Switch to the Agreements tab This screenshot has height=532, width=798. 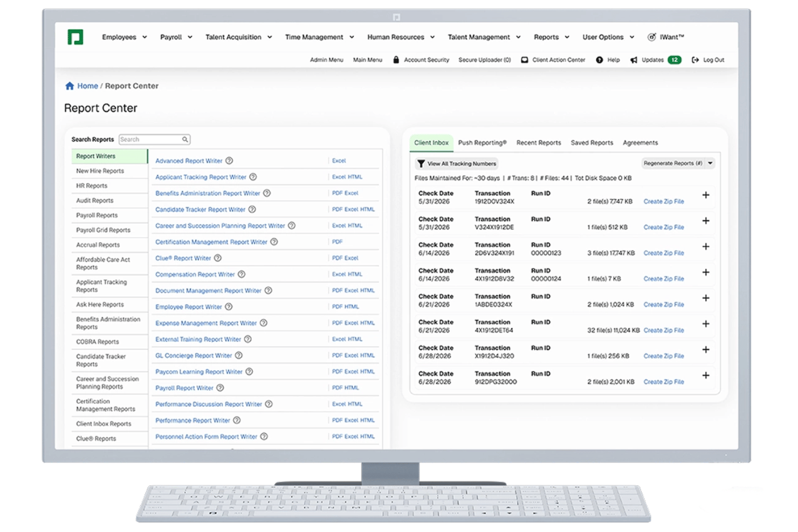tap(640, 143)
